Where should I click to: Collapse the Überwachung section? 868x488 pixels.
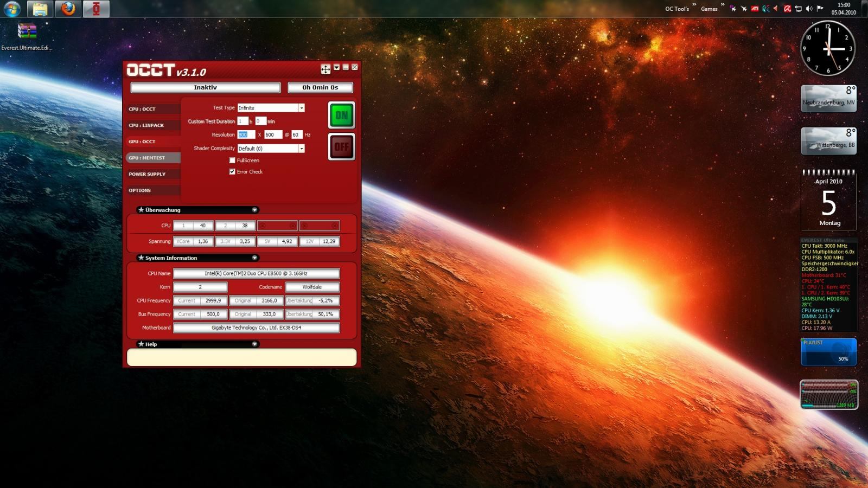coord(254,210)
